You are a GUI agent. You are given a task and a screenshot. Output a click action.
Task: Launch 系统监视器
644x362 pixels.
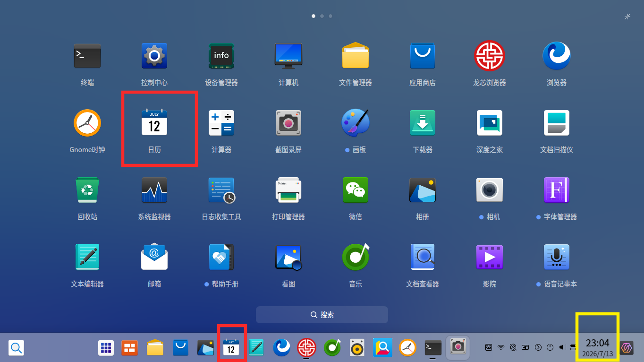click(x=154, y=190)
